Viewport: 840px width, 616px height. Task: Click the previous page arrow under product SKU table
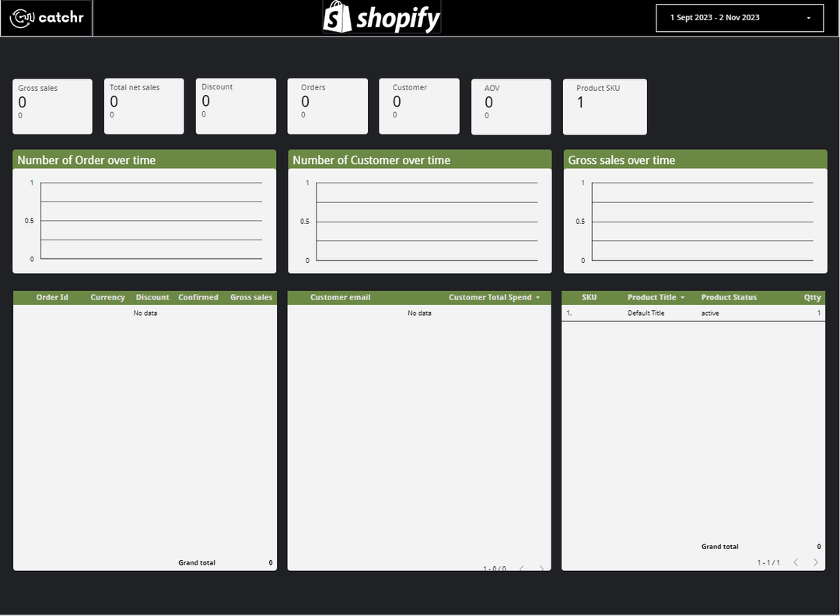click(x=795, y=562)
